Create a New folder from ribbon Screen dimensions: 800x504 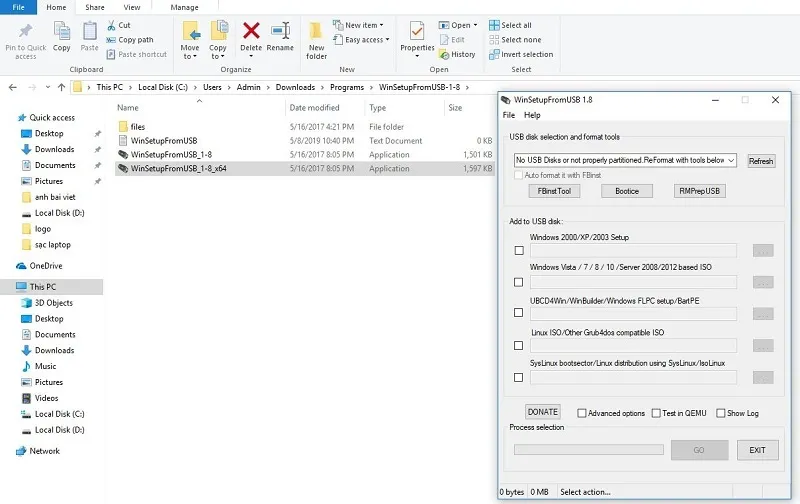coord(316,41)
